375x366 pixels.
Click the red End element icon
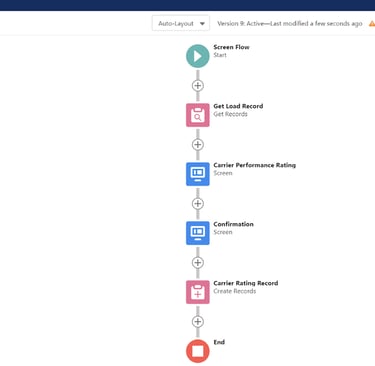(198, 351)
